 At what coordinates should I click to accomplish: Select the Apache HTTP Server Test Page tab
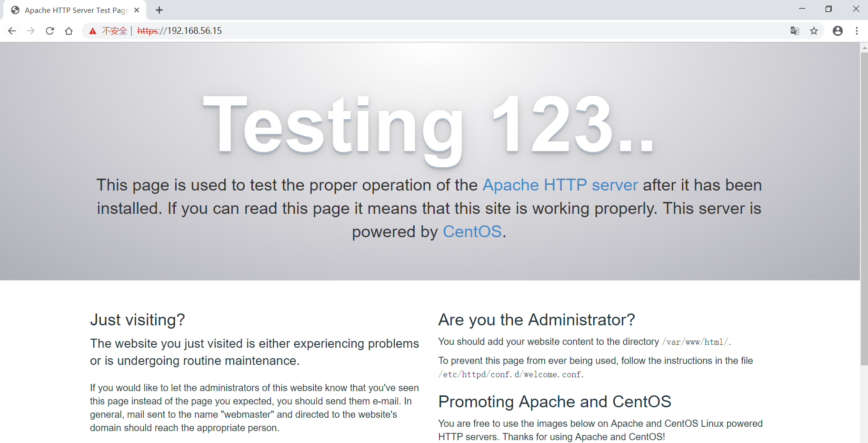tap(74, 10)
